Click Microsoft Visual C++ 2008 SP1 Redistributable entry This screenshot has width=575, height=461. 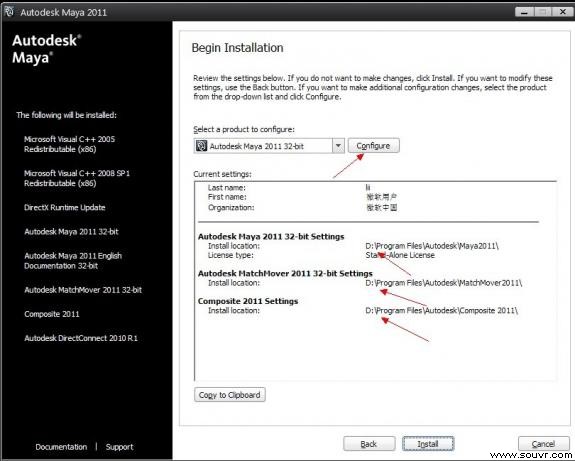click(77, 178)
